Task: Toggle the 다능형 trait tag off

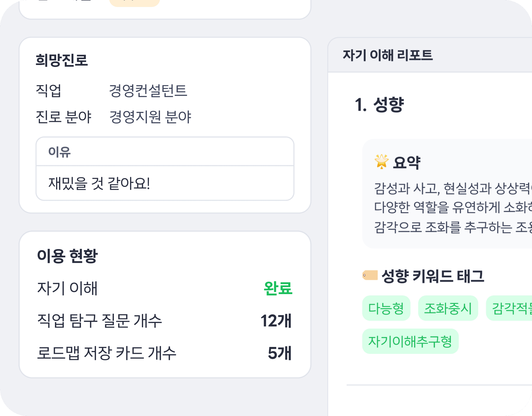Action: tap(386, 308)
